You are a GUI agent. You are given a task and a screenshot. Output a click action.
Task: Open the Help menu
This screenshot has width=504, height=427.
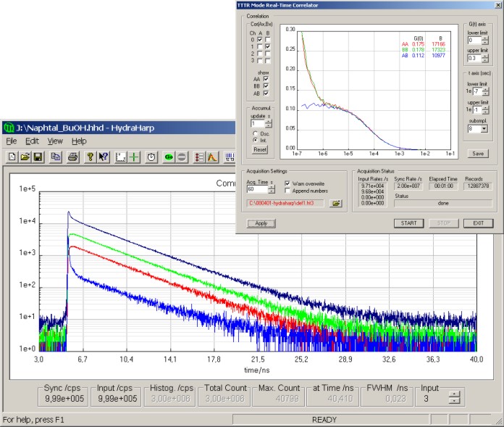click(x=79, y=141)
